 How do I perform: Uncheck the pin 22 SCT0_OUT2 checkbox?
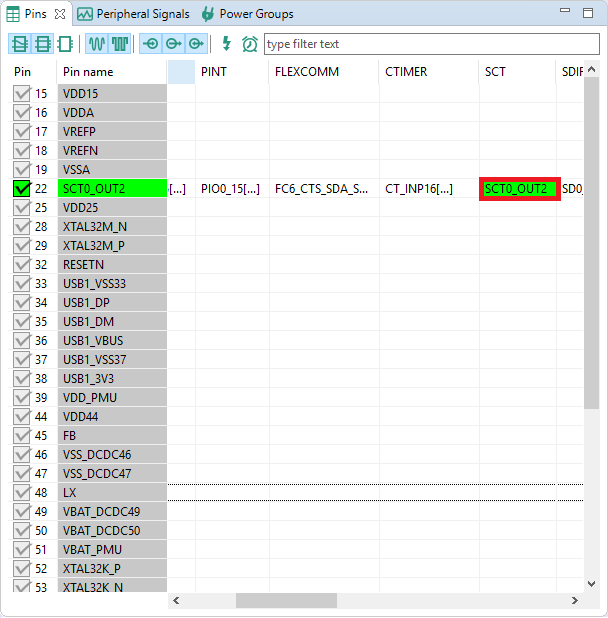click(22, 189)
